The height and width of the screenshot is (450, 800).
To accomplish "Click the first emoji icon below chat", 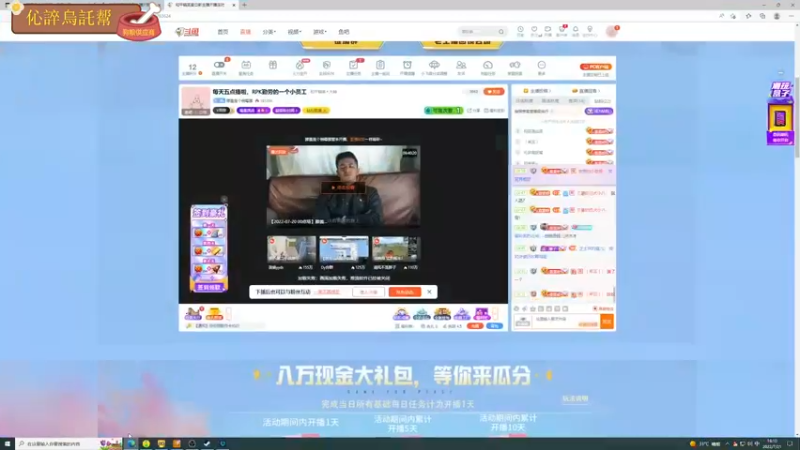I will (516, 309).
